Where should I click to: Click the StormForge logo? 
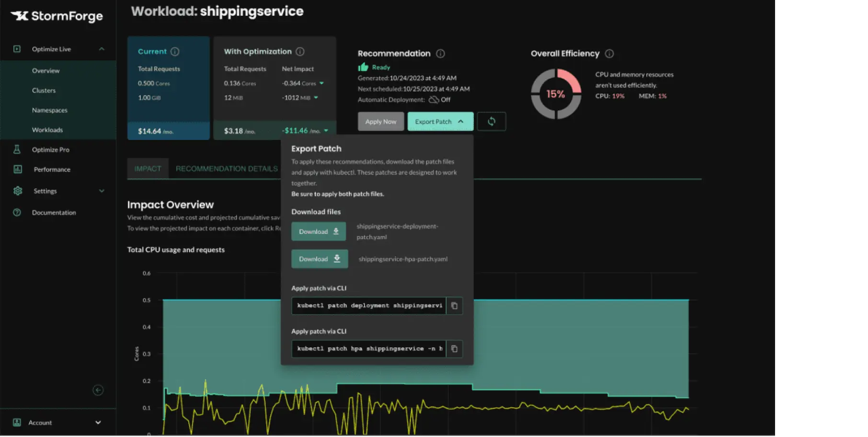click(57, 16)
